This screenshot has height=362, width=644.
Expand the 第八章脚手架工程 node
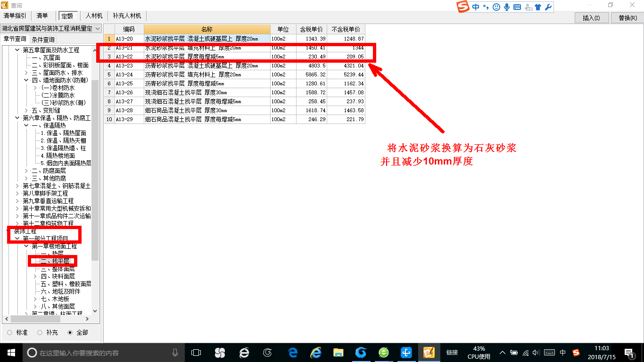(x=17, y=193)
